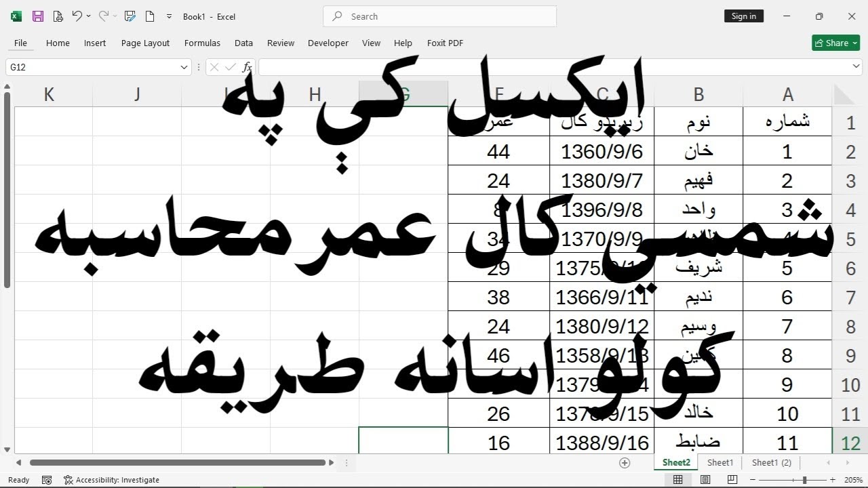The image size is (868, 488).
Task: Open Customize Quick Access Toolbar dropdown
Action: click(x=169, y=16)
